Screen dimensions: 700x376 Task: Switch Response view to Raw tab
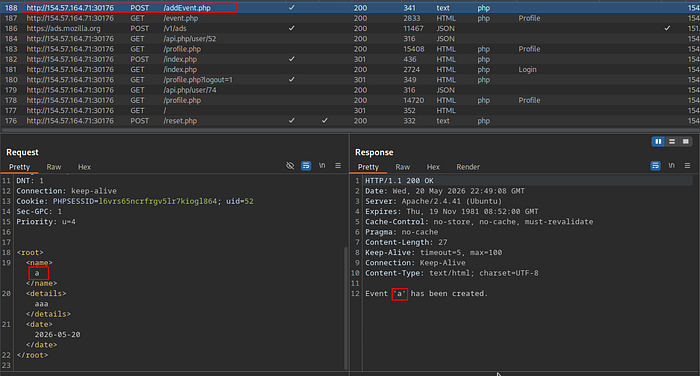click(x=403, y=167)
